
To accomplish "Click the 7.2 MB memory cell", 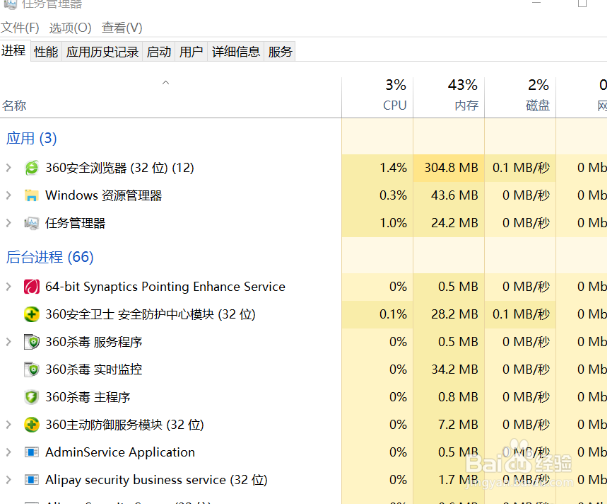I will coord(449,425).
